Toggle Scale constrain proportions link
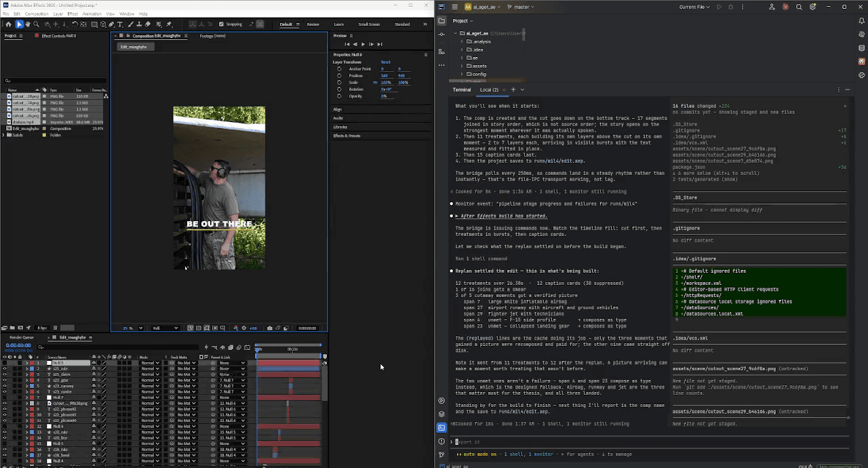Screen dimensions: 868x468 click(x=375, y=82)
